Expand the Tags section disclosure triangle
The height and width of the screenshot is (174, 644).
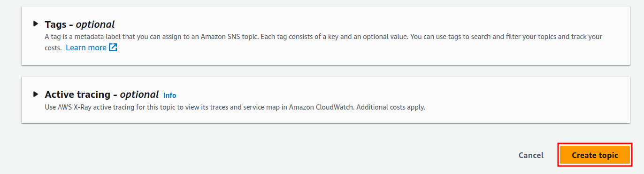click(x=36, y=24)
